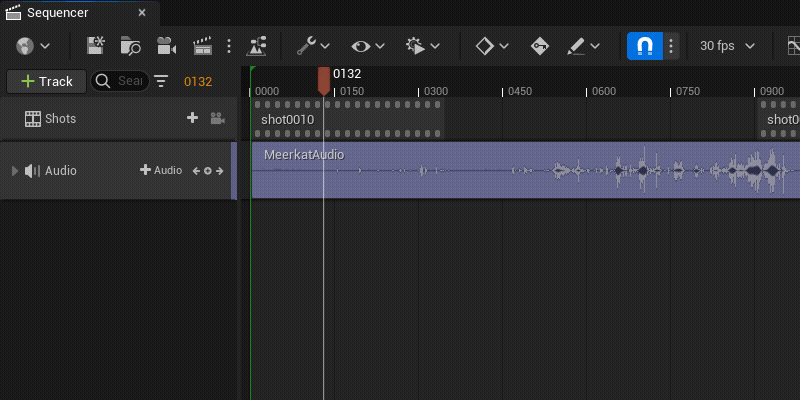800x400 pixels.
Task: Expand the Audio track disclosure triangle
Action: coord(14,171)
